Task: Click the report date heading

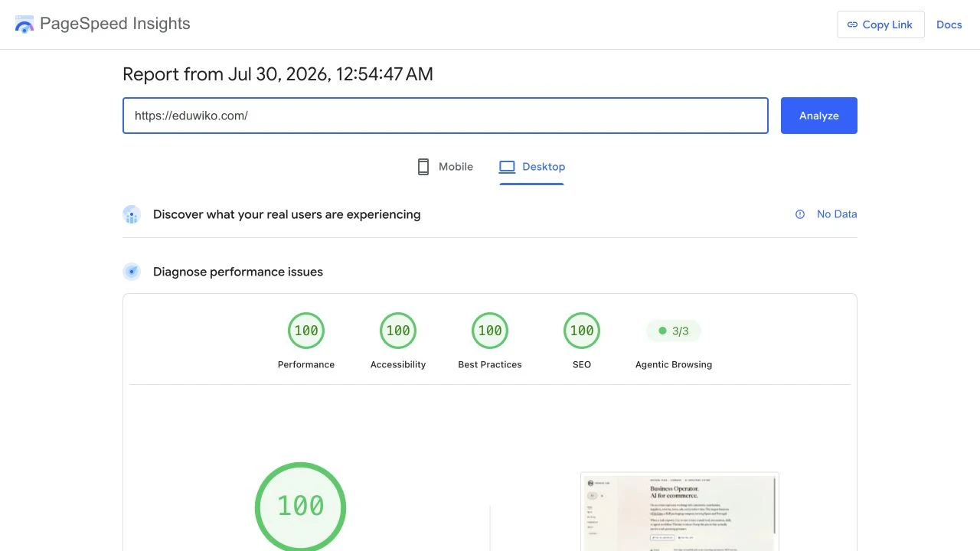Action: (x=278, y=74)
